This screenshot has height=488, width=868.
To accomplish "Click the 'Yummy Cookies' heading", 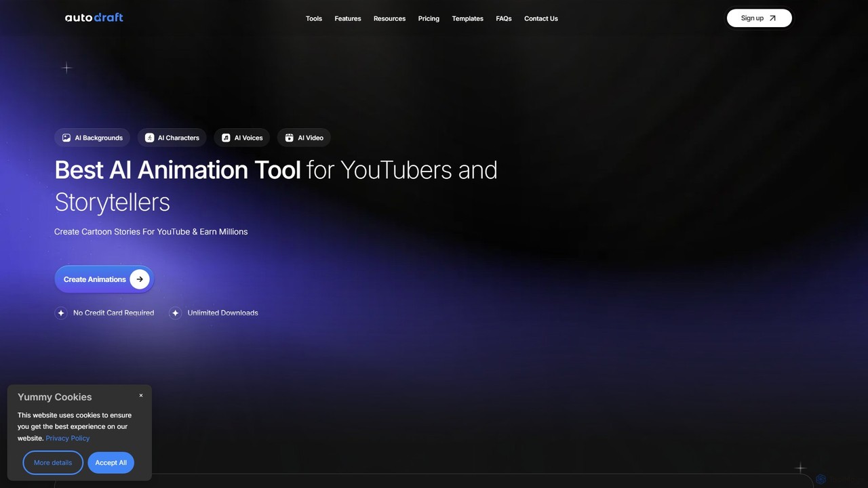I will pyautogui.click(x=55, y=397).
